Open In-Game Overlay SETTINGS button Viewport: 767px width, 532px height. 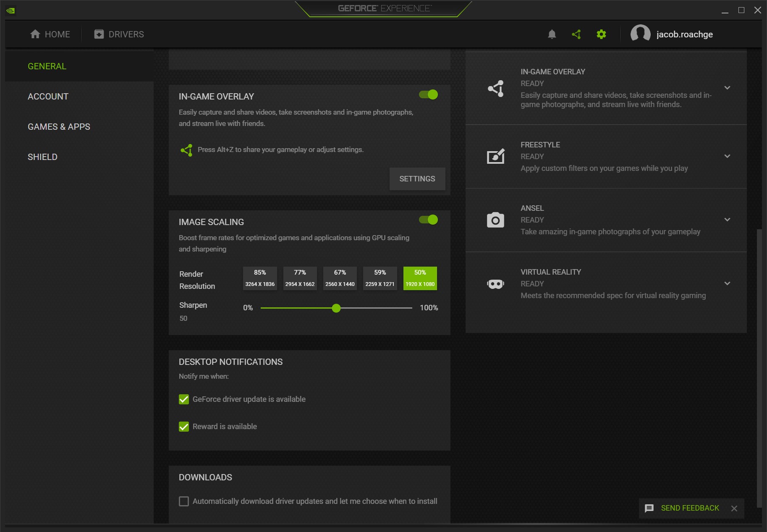(x=417, y=179)
